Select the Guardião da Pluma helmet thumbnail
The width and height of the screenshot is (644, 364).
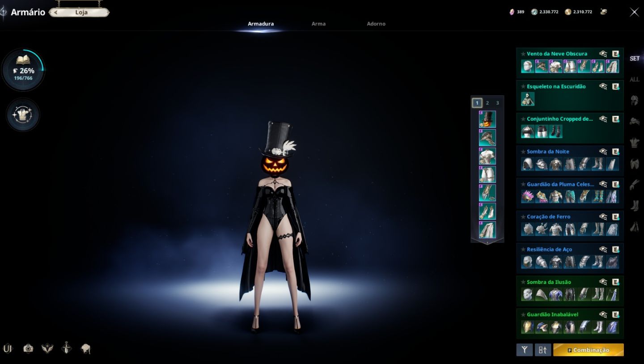pyautogui.click(x=528, y=197)
